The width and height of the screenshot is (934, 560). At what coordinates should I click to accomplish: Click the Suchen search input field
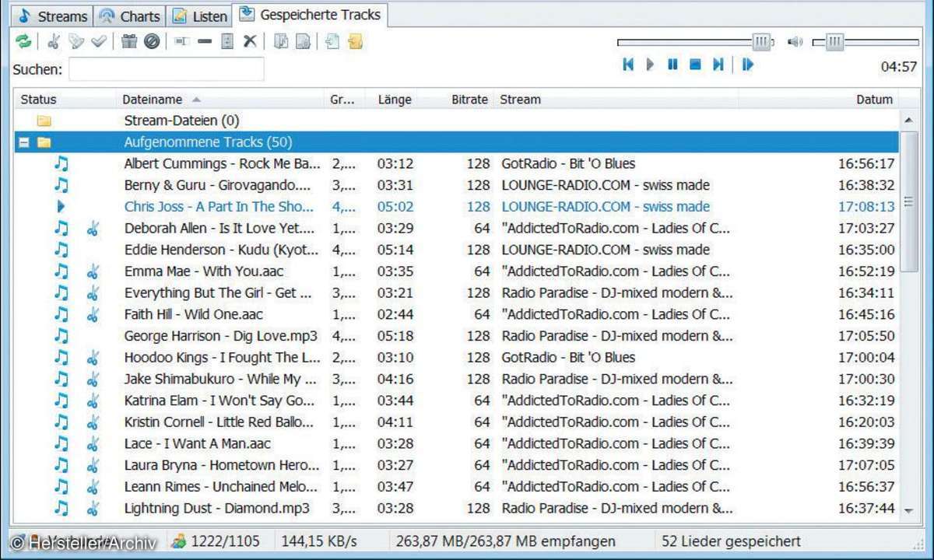pos(167,69)
